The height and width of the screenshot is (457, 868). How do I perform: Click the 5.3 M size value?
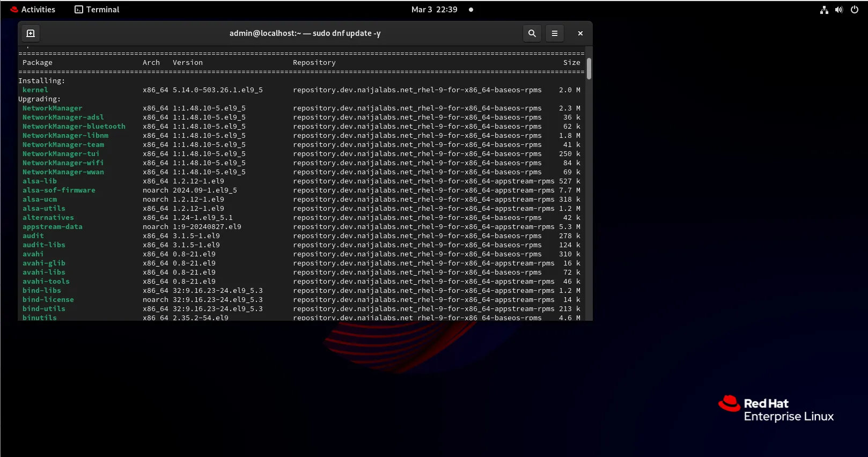pos(570,227)
